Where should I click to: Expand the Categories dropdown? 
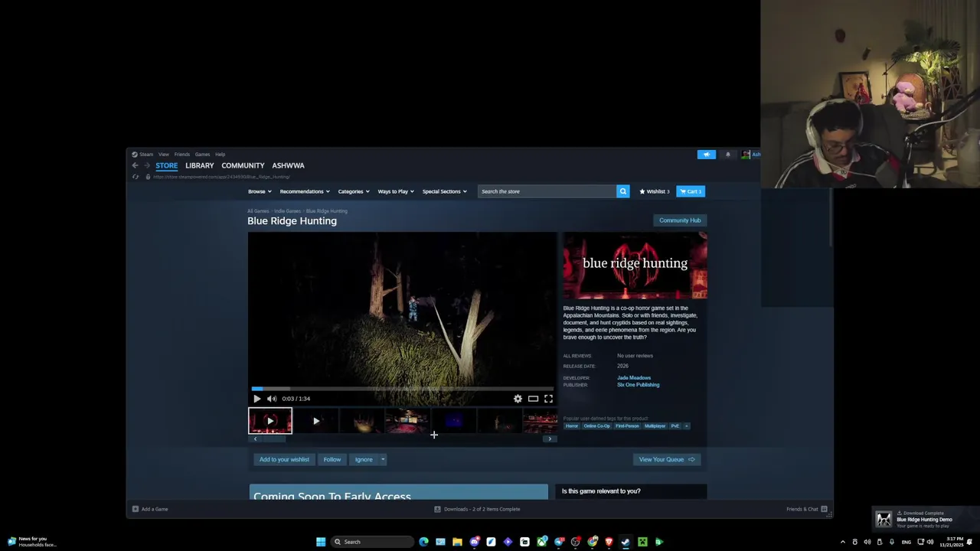[354, 191]
